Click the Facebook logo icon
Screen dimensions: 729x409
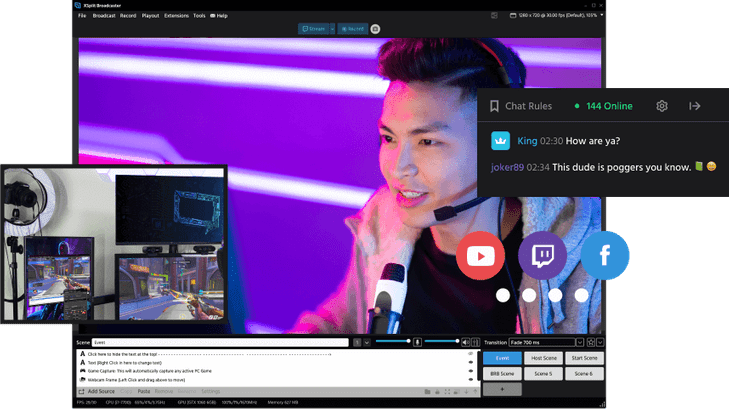pyautogui.click(x=605, y=256)
